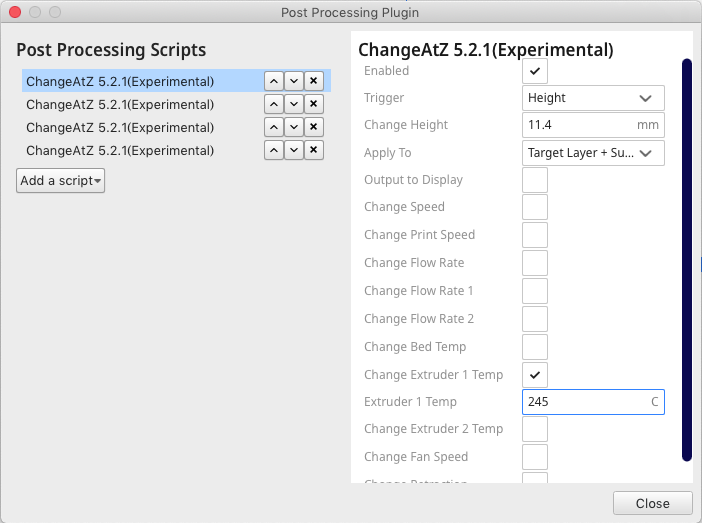The width and height of the screenshot is (702, 523).
Task: Move first ChangeAtZ script up
Action: point(273,81)
